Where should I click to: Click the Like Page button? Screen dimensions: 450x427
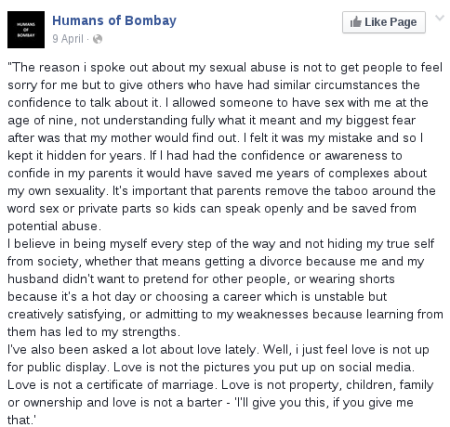pyautogui.click(x=384, y=22)
